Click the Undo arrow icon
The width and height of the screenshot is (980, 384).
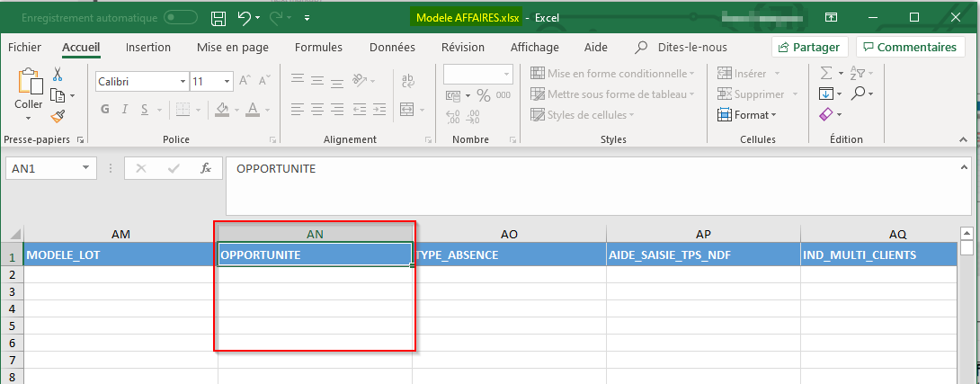coord(245,17)
